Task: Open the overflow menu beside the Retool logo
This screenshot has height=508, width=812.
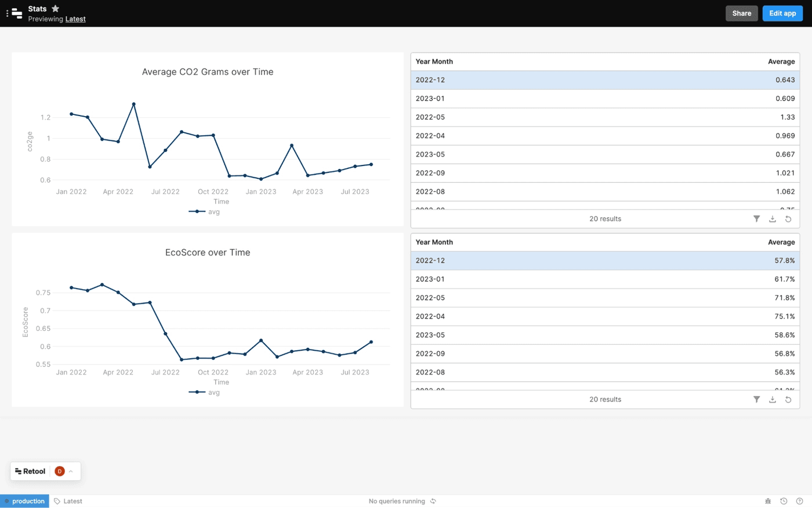Action: (8, 13)
